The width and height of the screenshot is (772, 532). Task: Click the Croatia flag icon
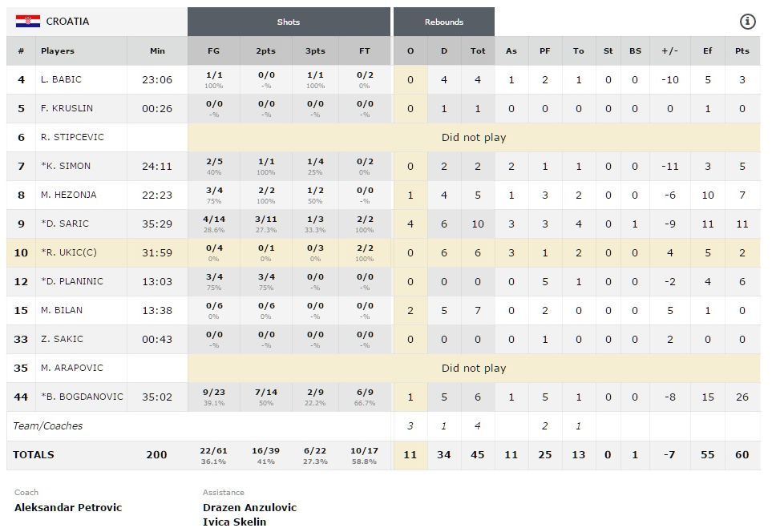28,22
